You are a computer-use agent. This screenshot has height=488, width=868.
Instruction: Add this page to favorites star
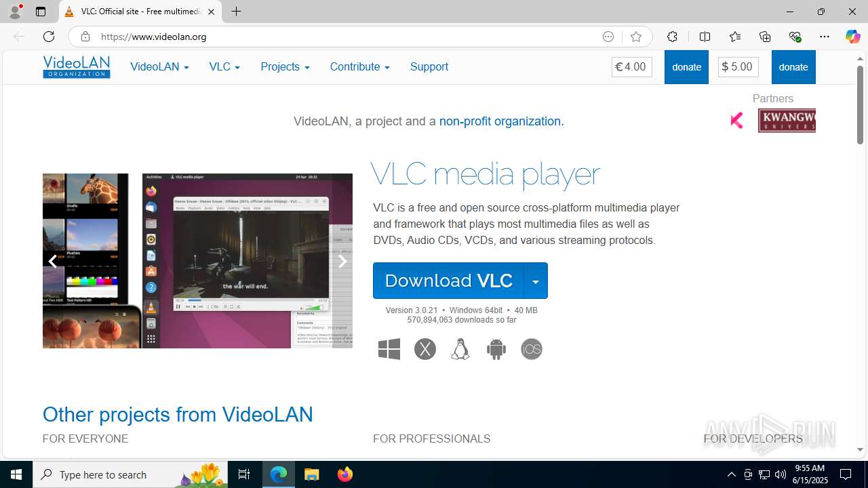635,37
